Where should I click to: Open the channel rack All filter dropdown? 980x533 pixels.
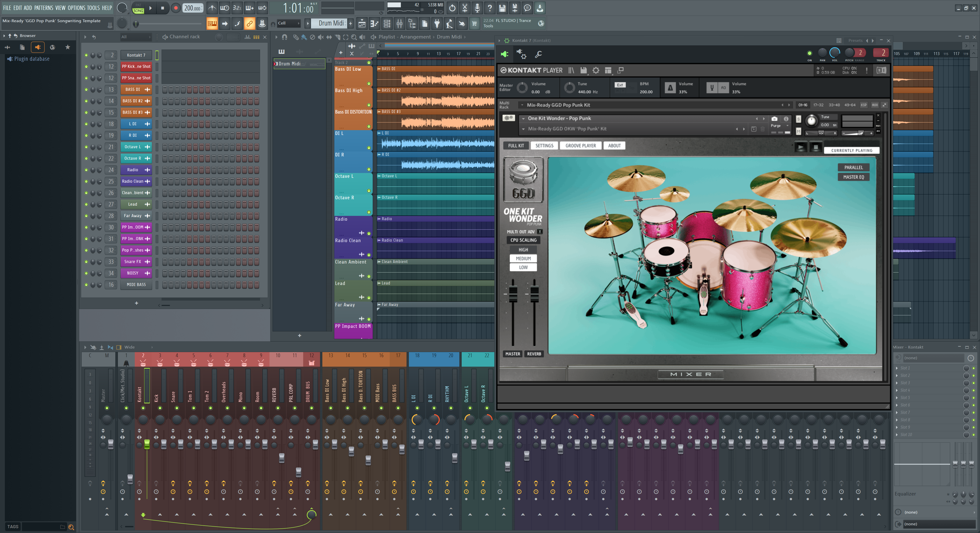[x=136, y=37]
